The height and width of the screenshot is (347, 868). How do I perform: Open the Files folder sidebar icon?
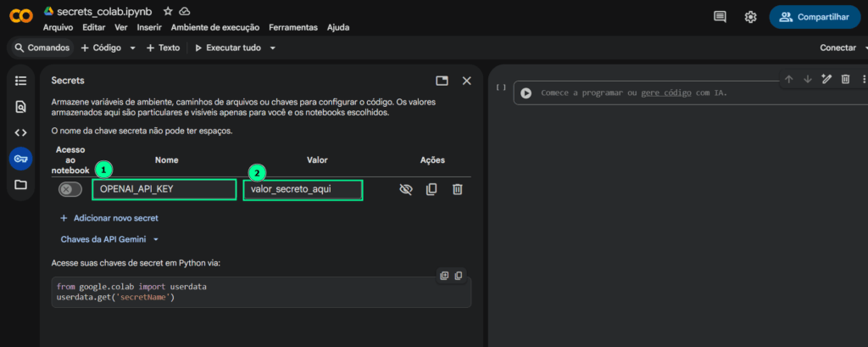click(x=20, y=185)
